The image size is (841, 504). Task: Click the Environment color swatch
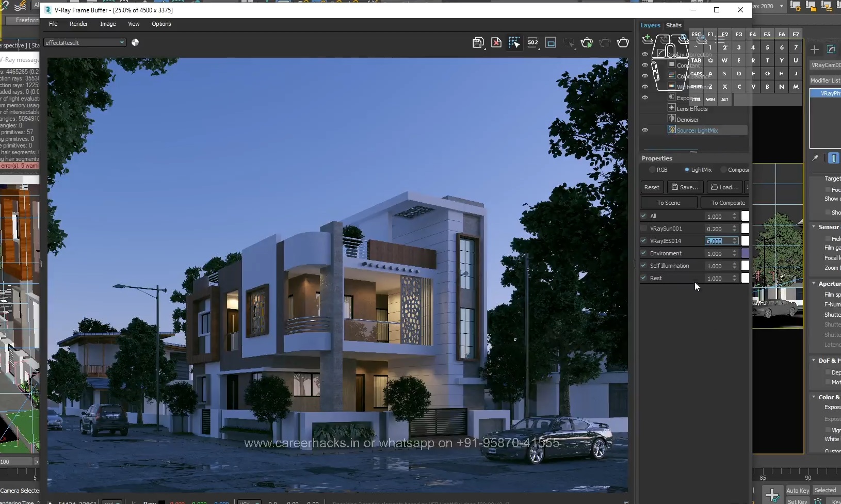point(745,253)
